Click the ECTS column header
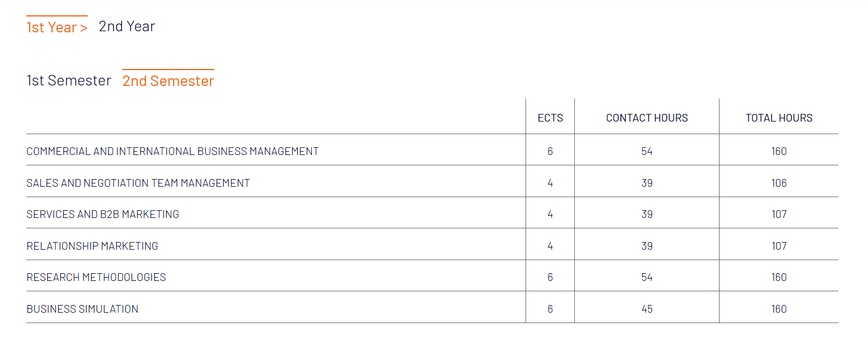The height and width of the screenshot is (351, 868). (x=550, y=118)
